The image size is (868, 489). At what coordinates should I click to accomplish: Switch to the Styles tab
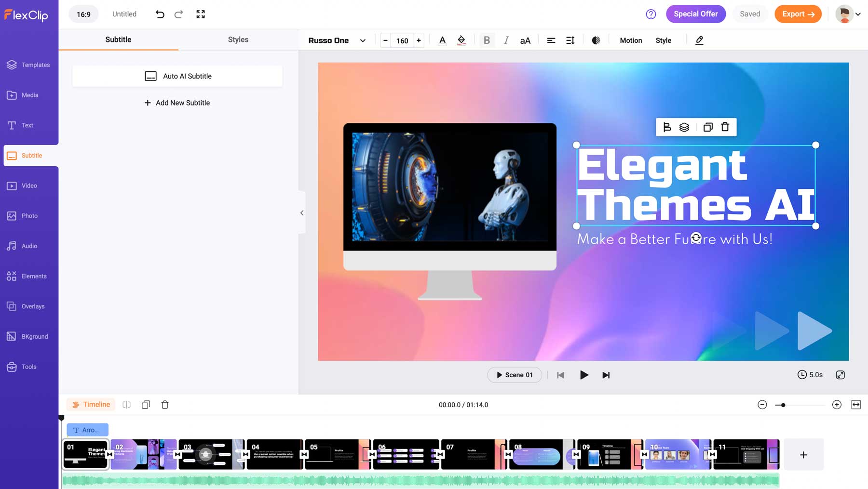[x=238, y=40]
